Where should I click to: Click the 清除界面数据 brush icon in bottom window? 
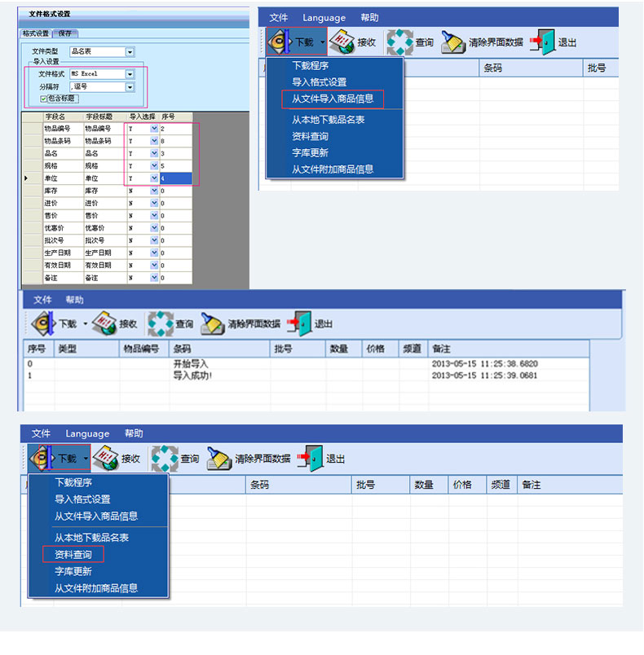tap(219, 459)
